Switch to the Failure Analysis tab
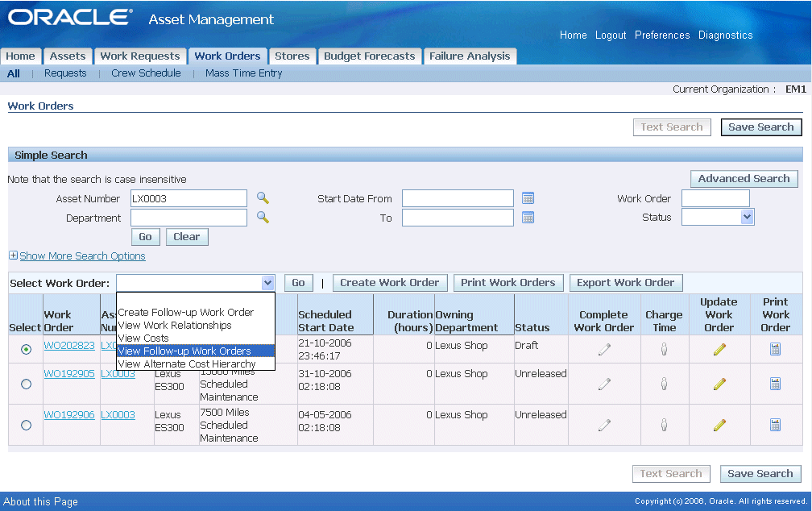This screenshot has width=812, height=511. pos(469,56)
